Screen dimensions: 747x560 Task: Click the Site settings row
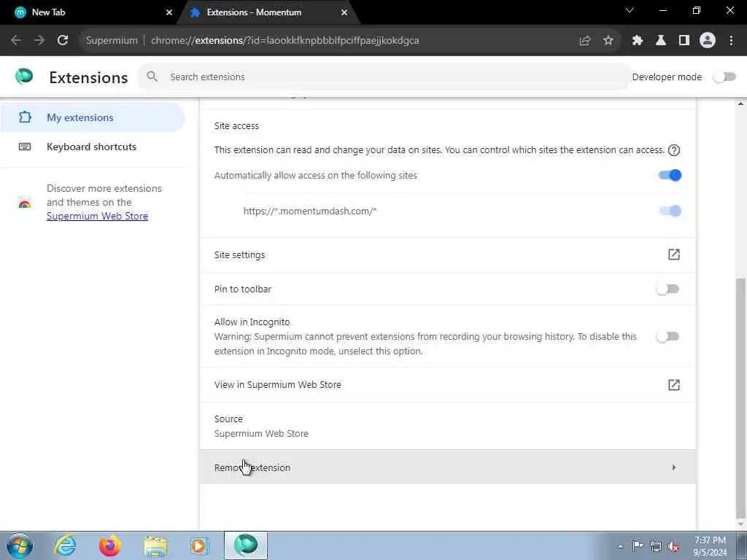click(x=447, y=254)
